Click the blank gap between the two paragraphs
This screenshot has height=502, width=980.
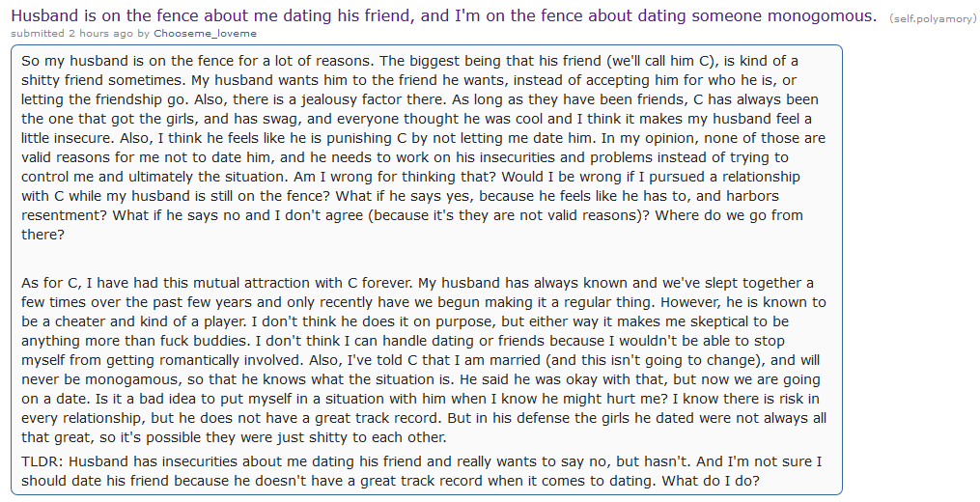pos(424,259)
